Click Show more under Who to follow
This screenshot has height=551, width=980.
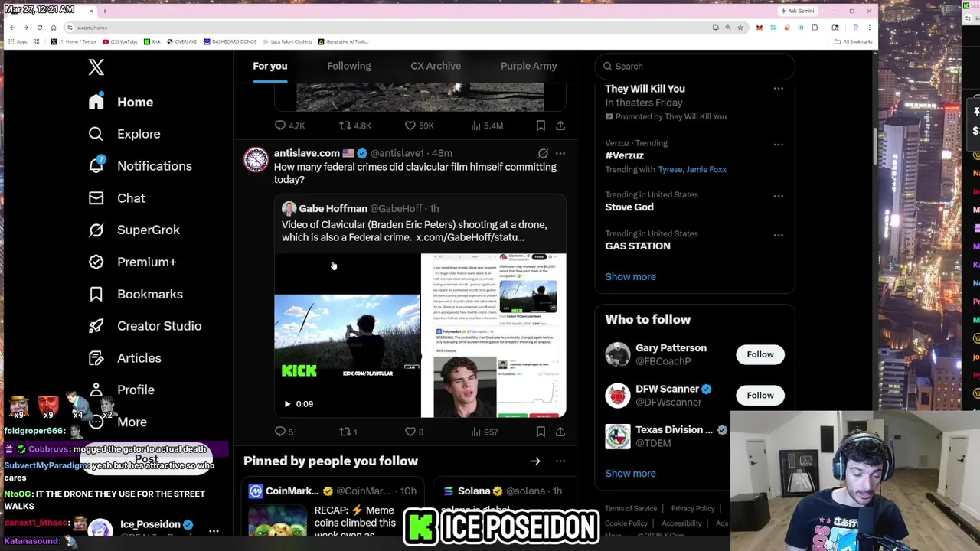pyautogui.click(x=630, y=473)
